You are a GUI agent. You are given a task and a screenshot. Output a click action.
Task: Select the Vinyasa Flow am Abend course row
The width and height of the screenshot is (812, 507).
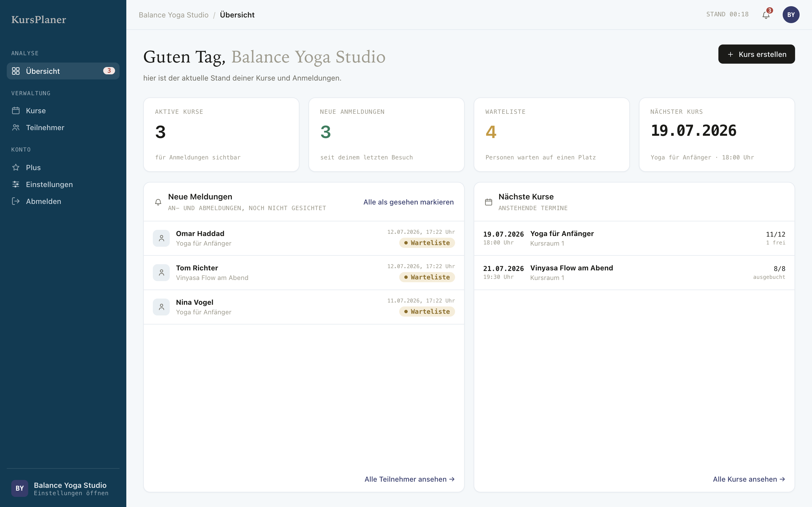tap(634, 273)
